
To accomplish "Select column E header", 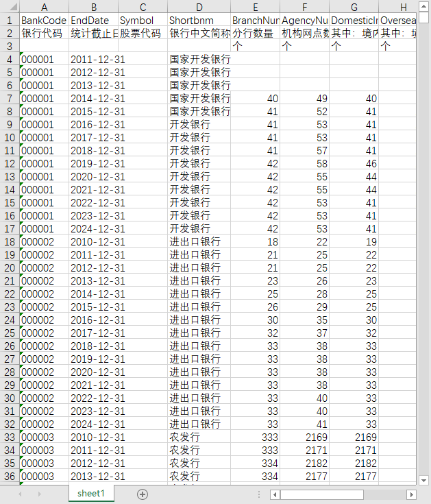I will (x=256, y=7).
